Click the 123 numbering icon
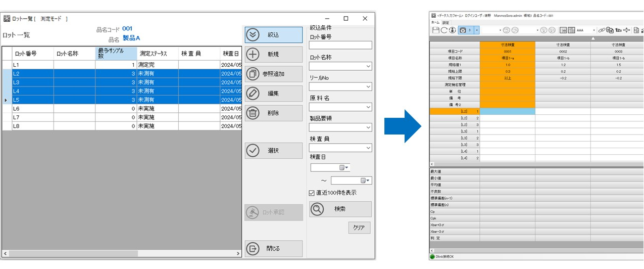This screenshot has width=644, height=269. [x=618, y=30]
